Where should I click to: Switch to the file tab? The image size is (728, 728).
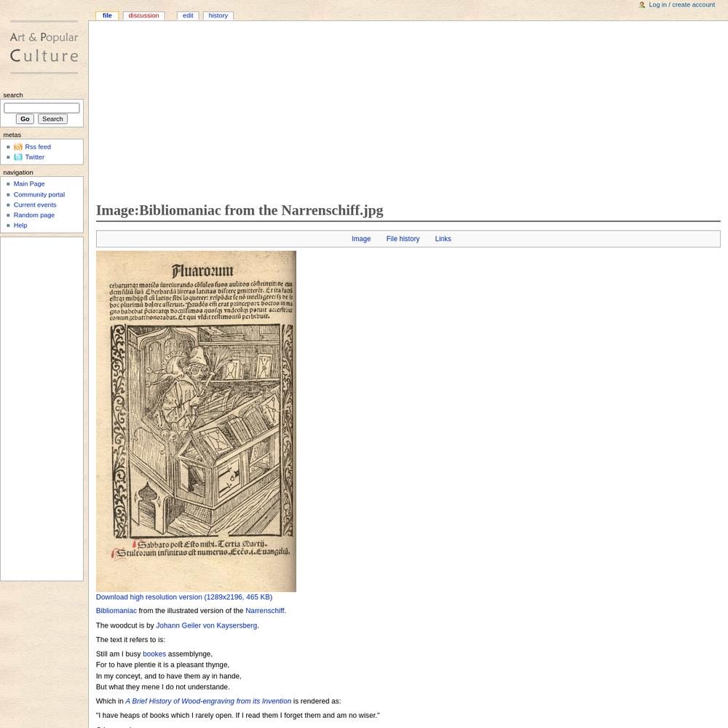tap(107, 15)
